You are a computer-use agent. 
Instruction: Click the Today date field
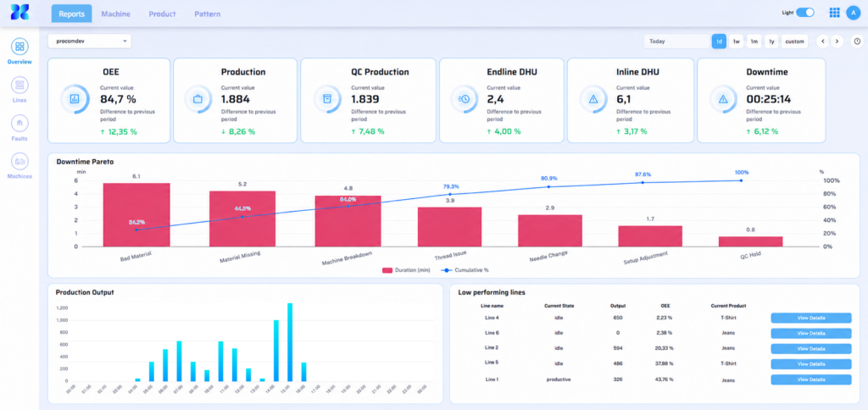point(676,42)
